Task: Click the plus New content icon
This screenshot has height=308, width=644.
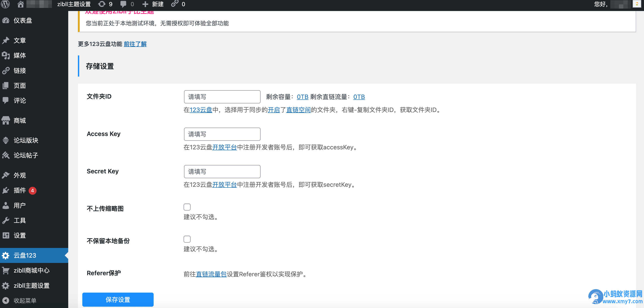Action: click(x=145, y=4)
